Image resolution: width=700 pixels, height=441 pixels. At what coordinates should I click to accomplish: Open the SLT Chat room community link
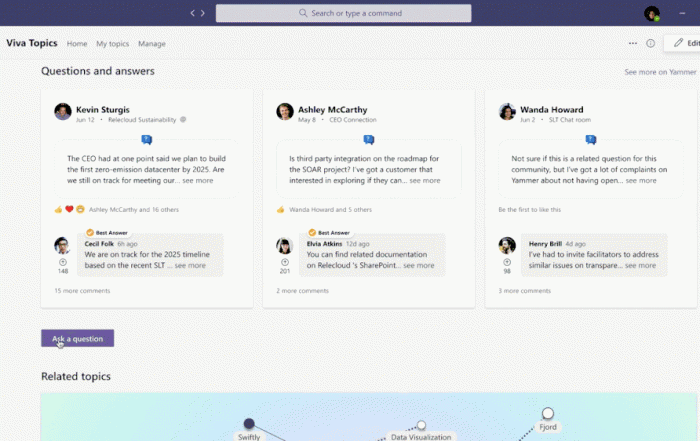570,120
